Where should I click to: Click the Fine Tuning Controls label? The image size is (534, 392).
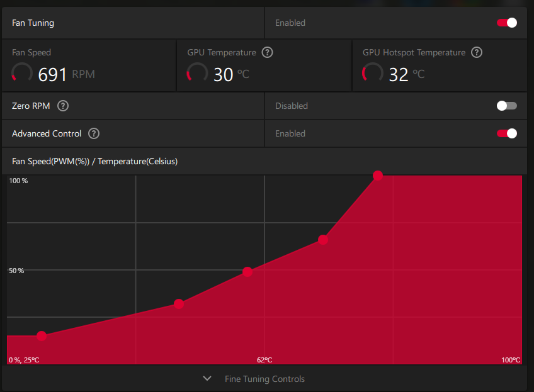(264, 379)
